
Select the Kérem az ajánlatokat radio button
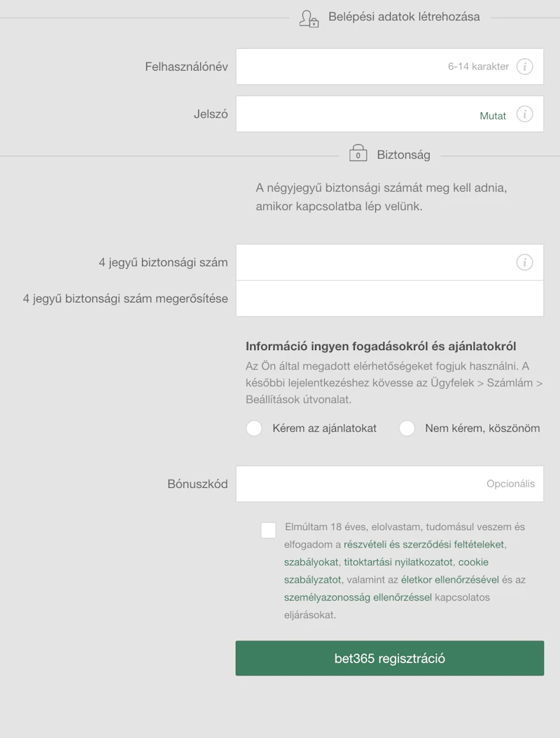(x=254, y=429)
